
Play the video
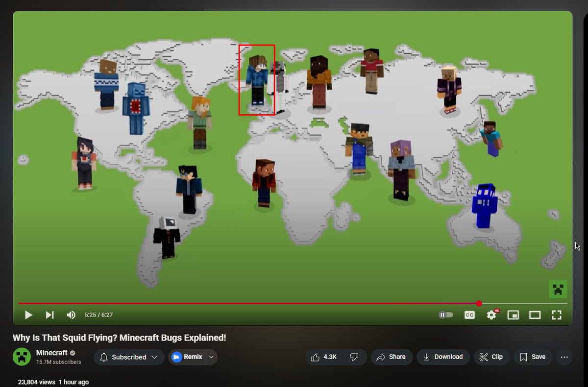point(28,315)
